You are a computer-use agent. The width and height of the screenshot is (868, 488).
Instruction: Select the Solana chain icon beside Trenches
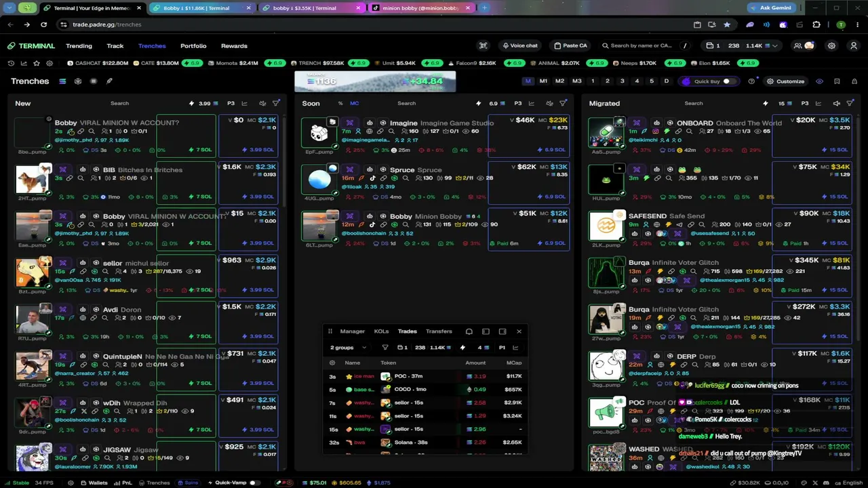tap(62, 81)
